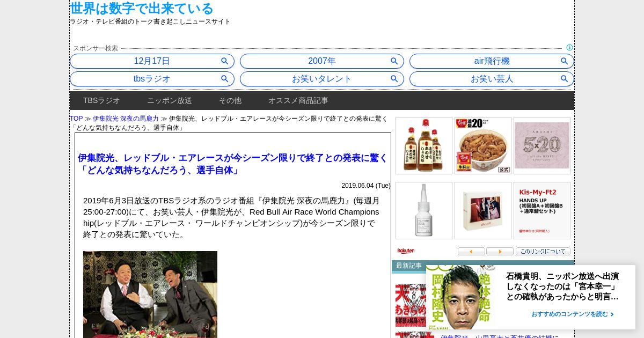Click the ad info icon by sponsor search
644x338 pixels.
(x=569, y=48)
